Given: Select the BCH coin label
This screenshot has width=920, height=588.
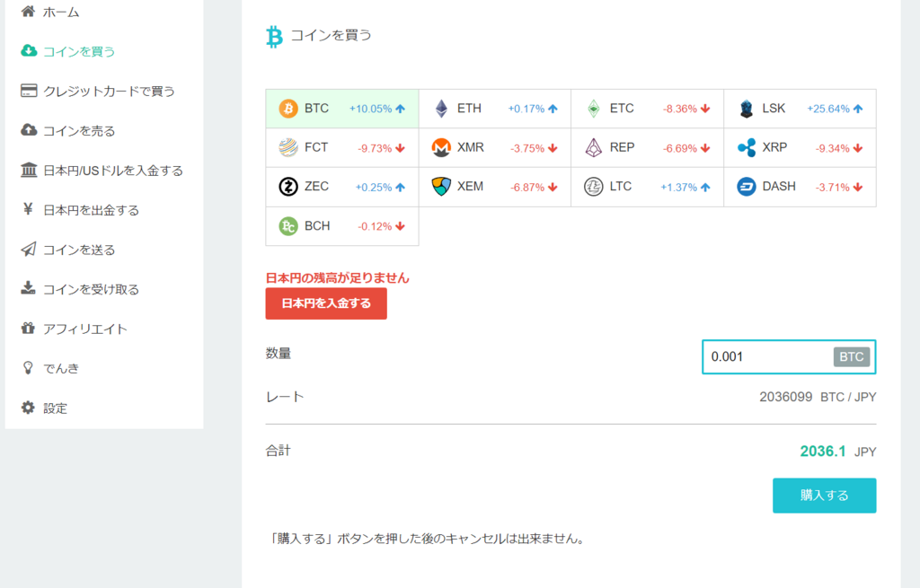Looking at the screenshot, I should tap(317, 226).
